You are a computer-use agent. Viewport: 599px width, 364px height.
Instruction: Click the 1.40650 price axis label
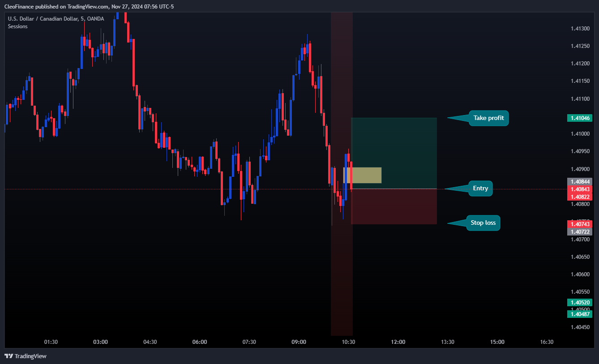(x=580, y=257)
